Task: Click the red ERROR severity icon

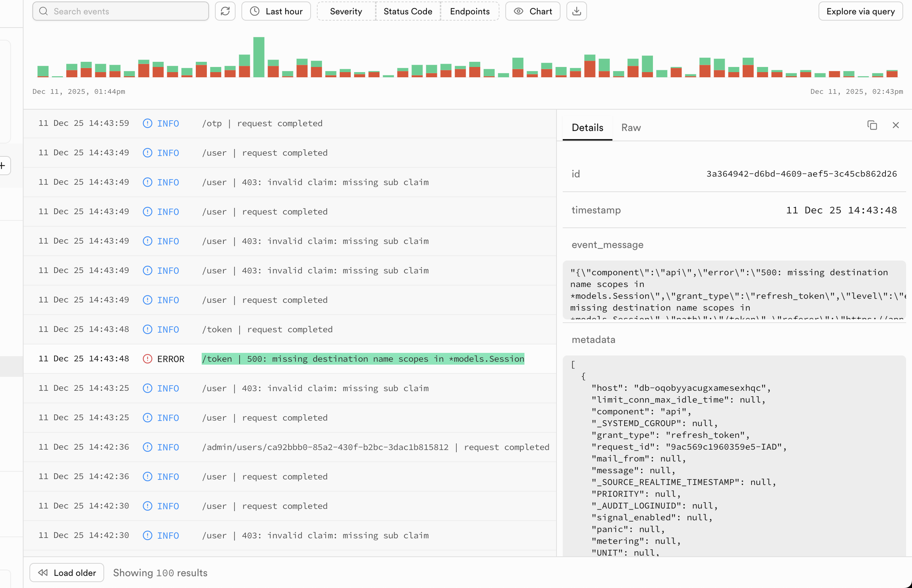Action: tap(148, 359)
